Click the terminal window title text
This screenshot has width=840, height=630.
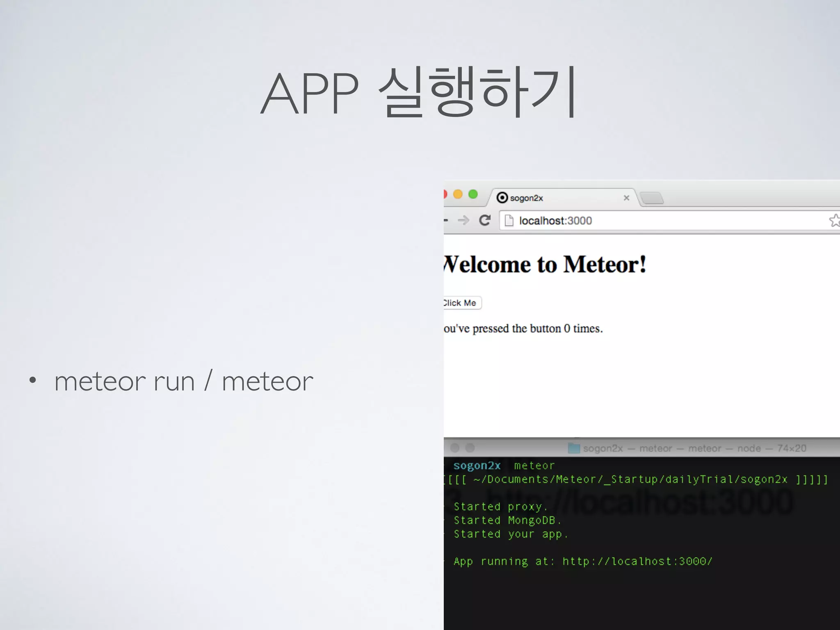(694, 448)
